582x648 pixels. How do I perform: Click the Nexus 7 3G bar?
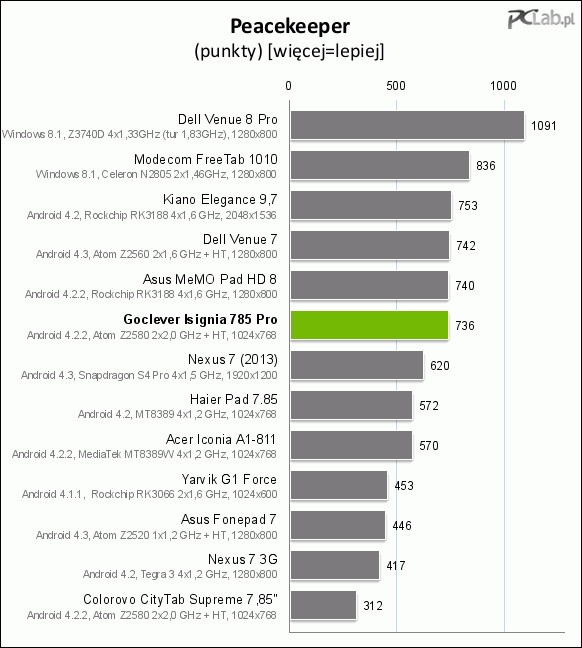[x=335, y=565]
